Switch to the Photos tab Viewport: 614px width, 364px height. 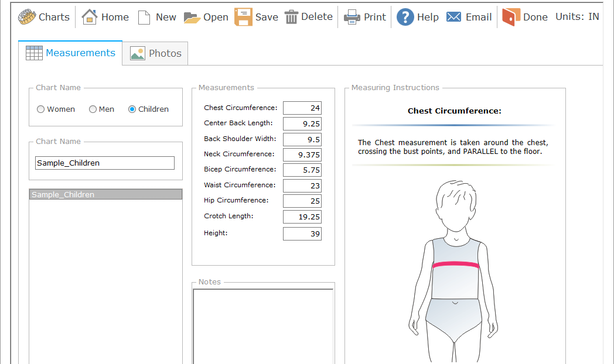(x=155, y=53)
